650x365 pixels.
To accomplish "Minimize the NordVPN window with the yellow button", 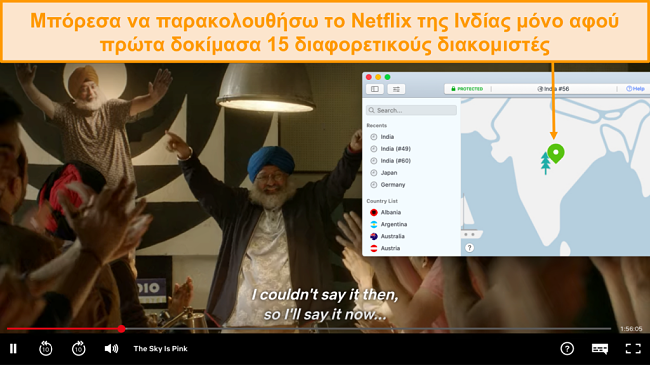I will point(378,77).
